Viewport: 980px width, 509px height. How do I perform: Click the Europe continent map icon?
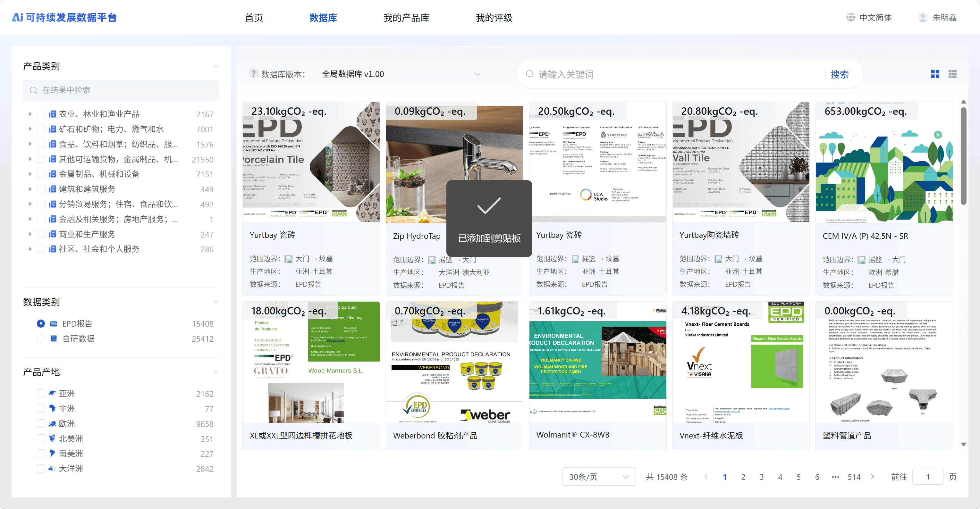(x=52, y=423)
